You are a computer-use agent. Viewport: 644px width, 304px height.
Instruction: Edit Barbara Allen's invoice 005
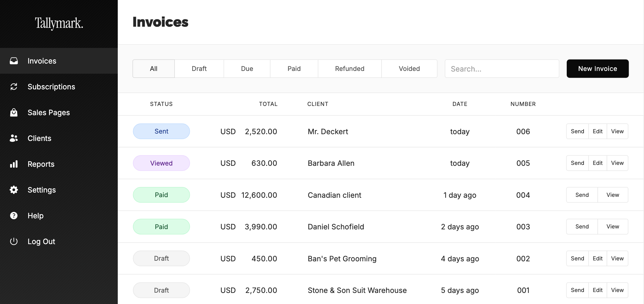[x=598, y=163]
